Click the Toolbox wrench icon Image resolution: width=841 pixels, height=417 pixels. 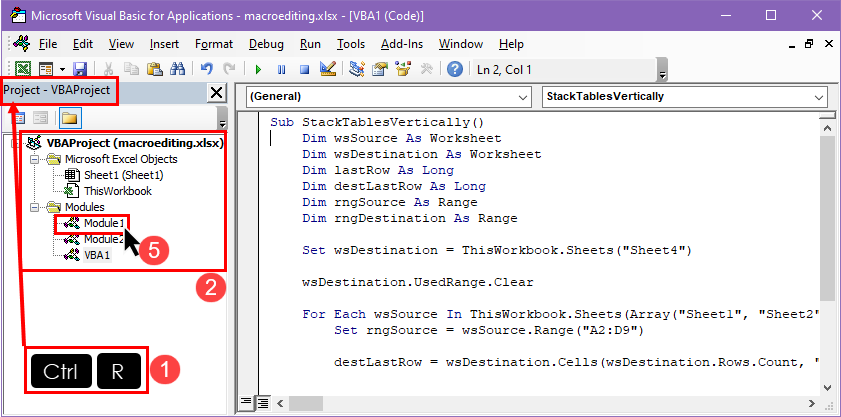pos(426,69)
